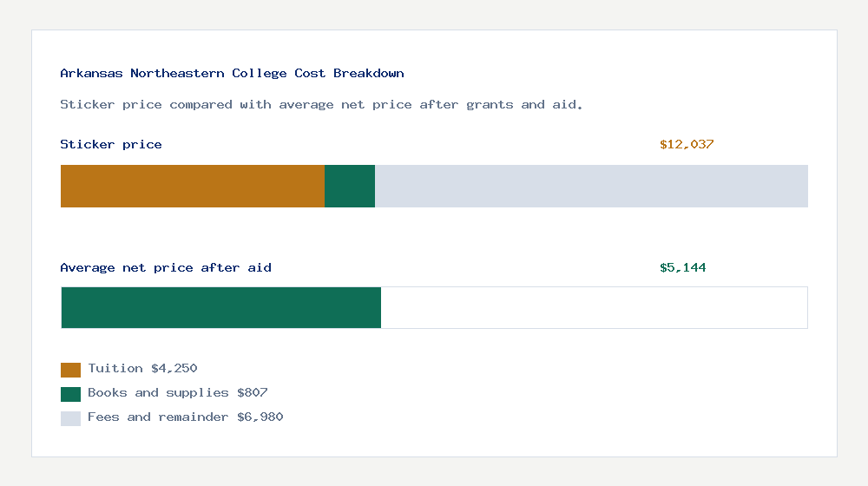Click the green Books and supplies legend swatch

pos(70,394)
